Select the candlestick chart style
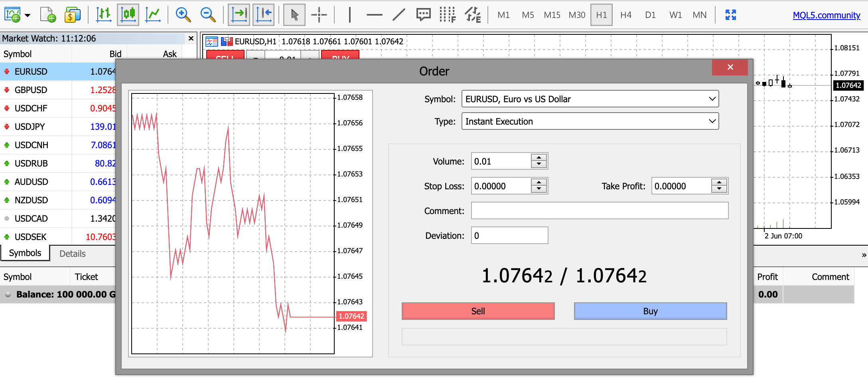The image size is (868, 385). click(x=128, y=15)
